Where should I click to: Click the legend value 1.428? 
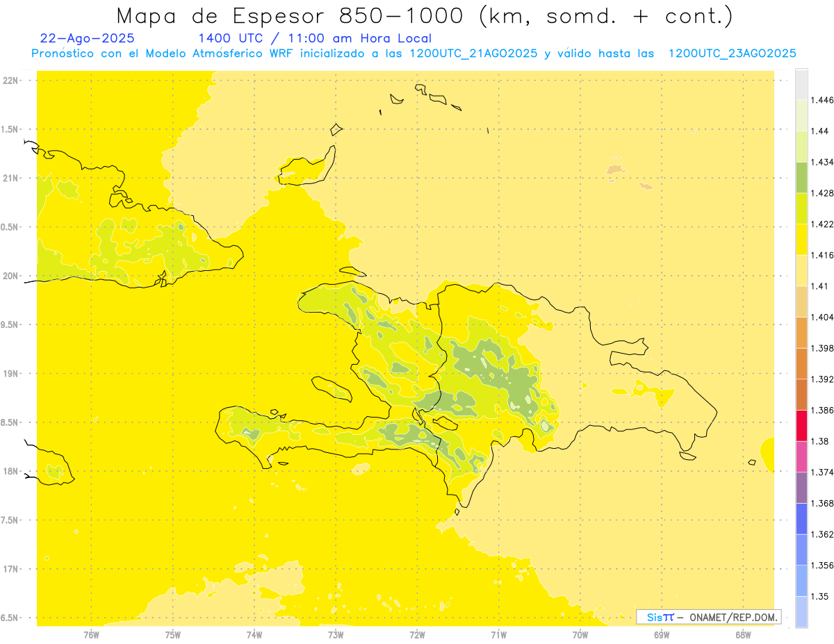click(822, 193)
